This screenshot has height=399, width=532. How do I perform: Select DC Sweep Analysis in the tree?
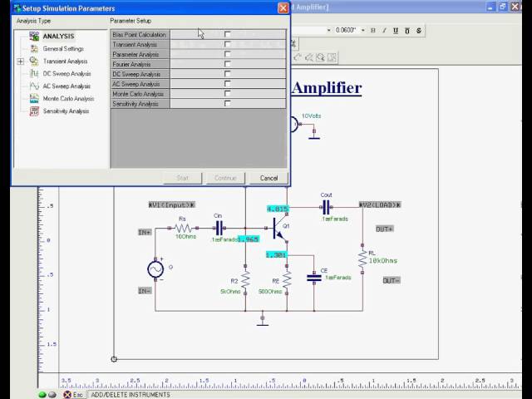point(66,74)
